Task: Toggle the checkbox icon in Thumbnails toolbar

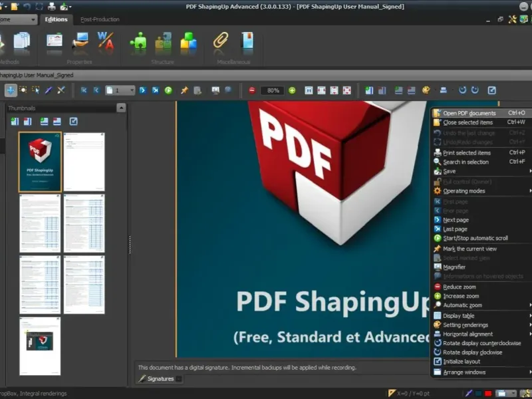Action: pos(73,122)
